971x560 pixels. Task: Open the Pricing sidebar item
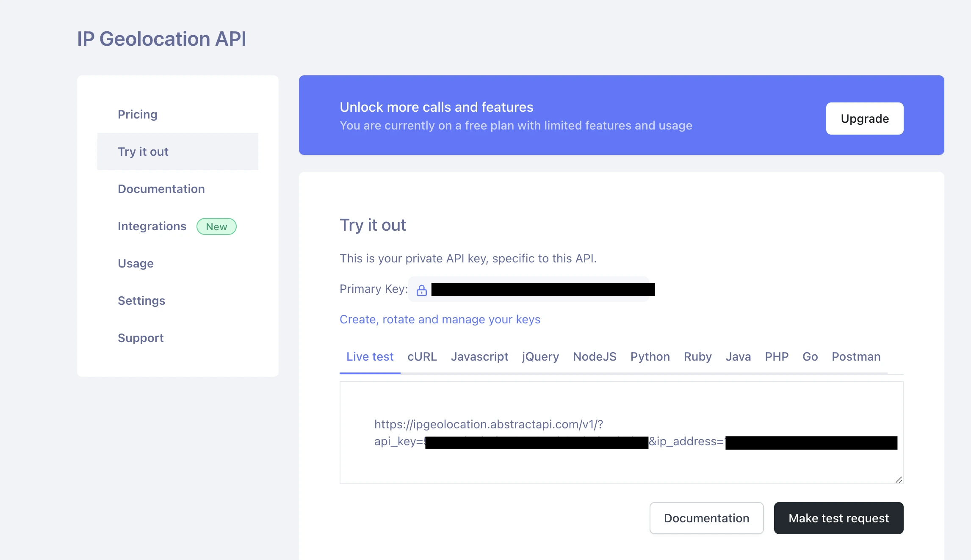(x=177, y=114)
